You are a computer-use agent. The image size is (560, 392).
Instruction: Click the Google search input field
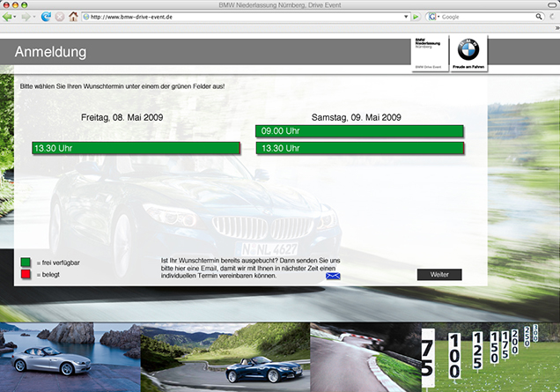pyautogui.click(x=493, y=17)
